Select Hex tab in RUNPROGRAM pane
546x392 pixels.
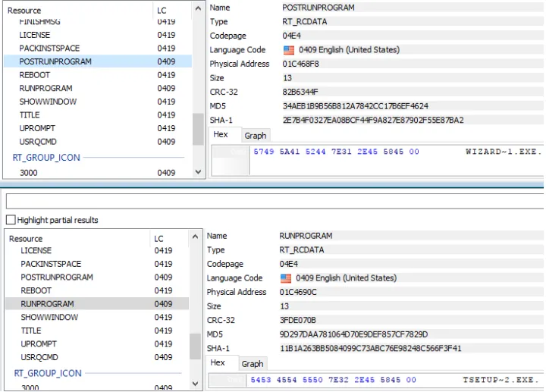218,362
